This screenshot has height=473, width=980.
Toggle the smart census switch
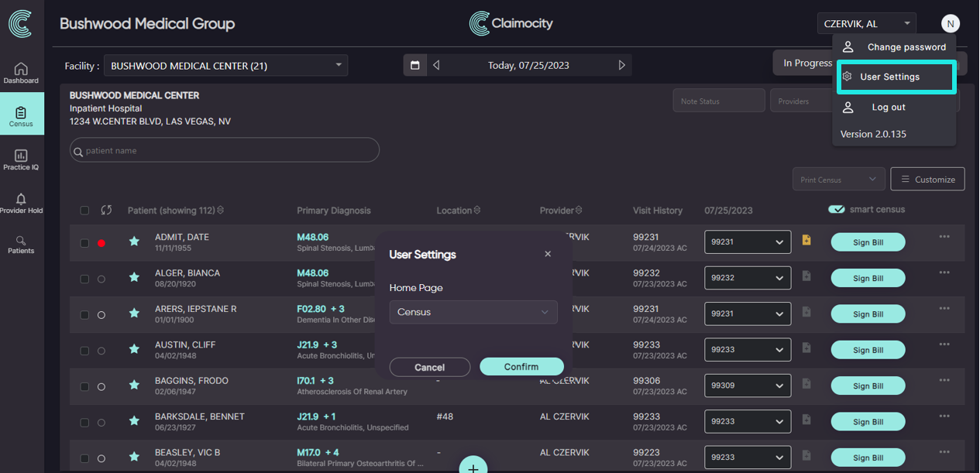(x=837, y=210)
